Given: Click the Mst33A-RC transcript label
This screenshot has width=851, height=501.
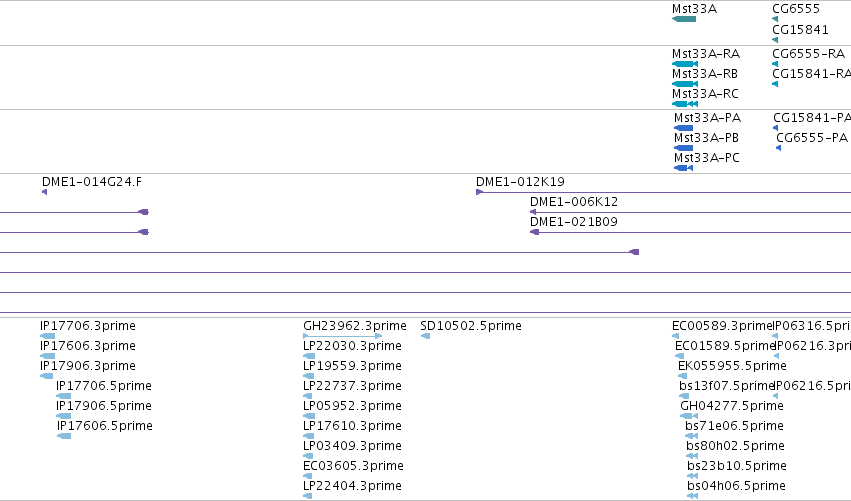Looking at the screenshot, I should [705, 94].
